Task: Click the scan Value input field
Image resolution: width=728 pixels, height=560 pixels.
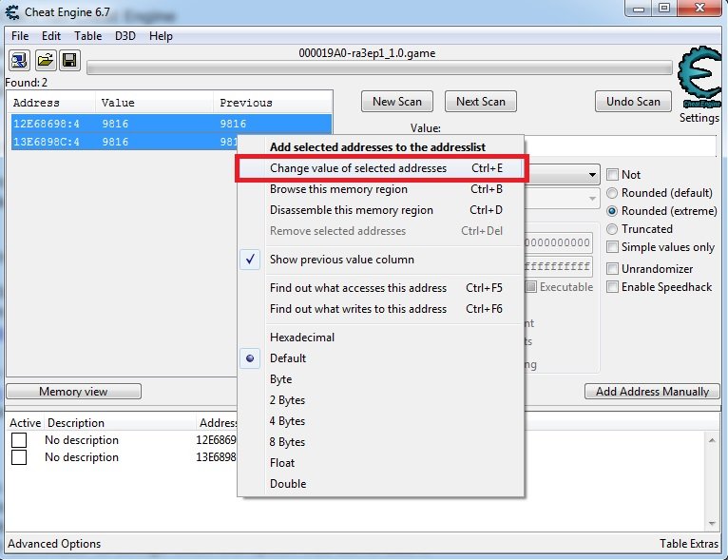Action: [x=620, y=146]
